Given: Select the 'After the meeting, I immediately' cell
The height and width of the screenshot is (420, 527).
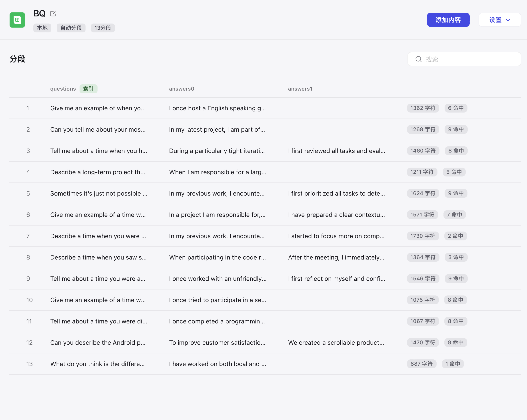Looking at the screenshot, I should (x=336, y=257).
